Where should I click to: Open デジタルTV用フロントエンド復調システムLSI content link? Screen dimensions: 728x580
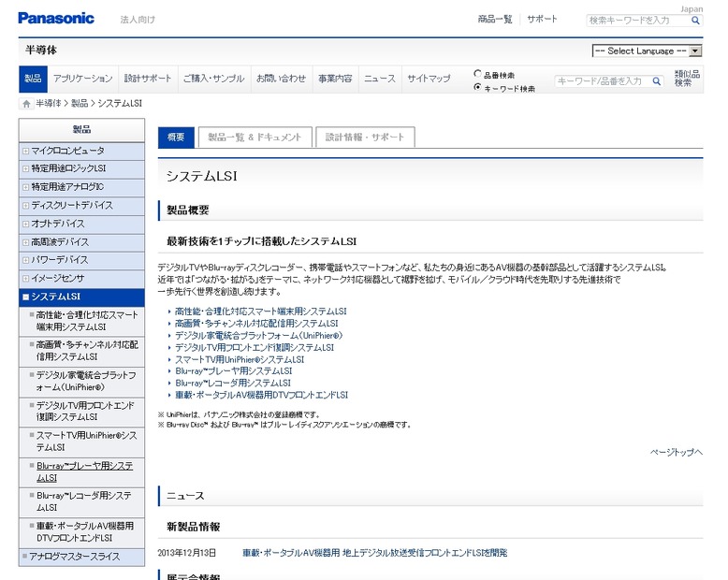pos(255,348)
